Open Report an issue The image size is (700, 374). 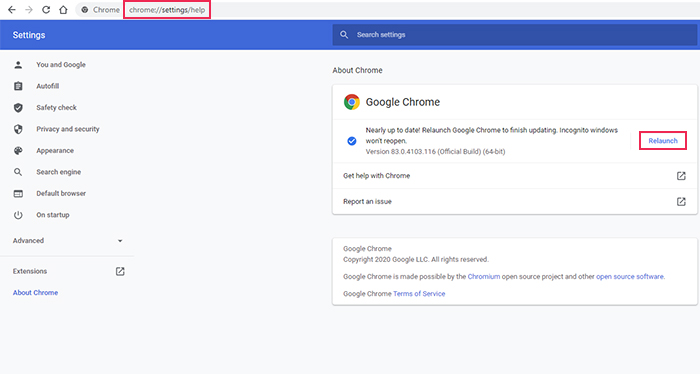[x=367, y=202]
